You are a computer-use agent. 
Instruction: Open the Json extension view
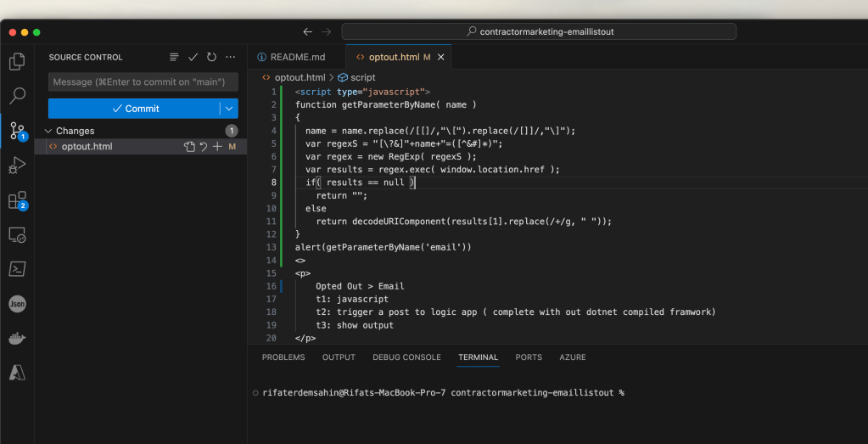pyautogui.click(x=17, y=304)
